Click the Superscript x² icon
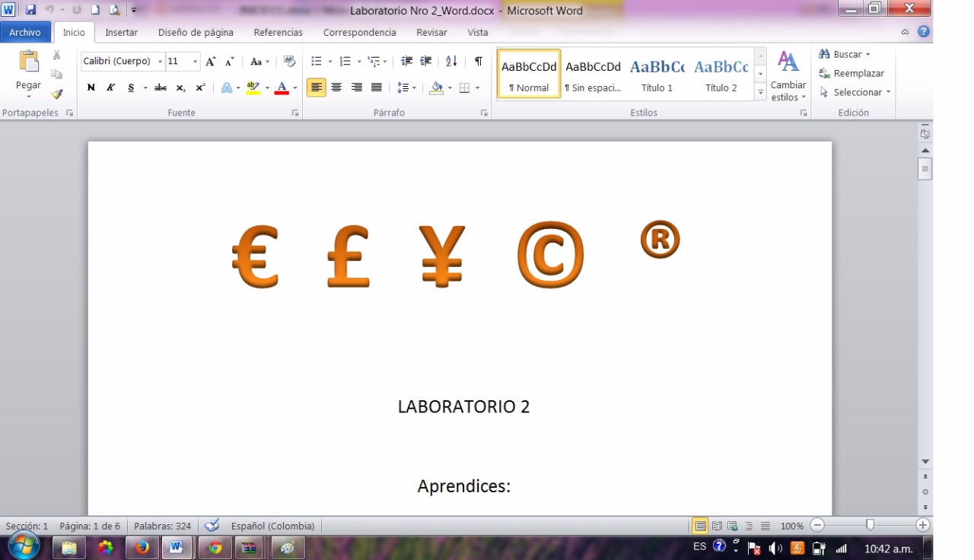Image resolution: width=974 pixels, height=560 pixels. pyautogui.click(x=200, y=88)
